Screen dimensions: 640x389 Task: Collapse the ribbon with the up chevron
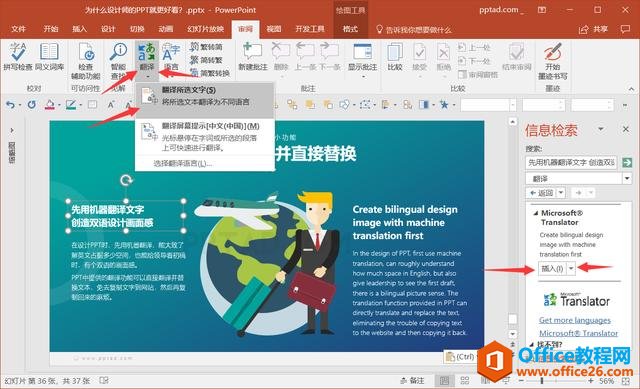click(631, 88)
